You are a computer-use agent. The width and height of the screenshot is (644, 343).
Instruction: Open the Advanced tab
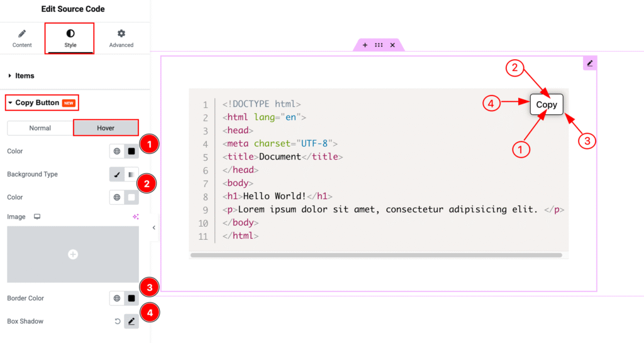121,38
